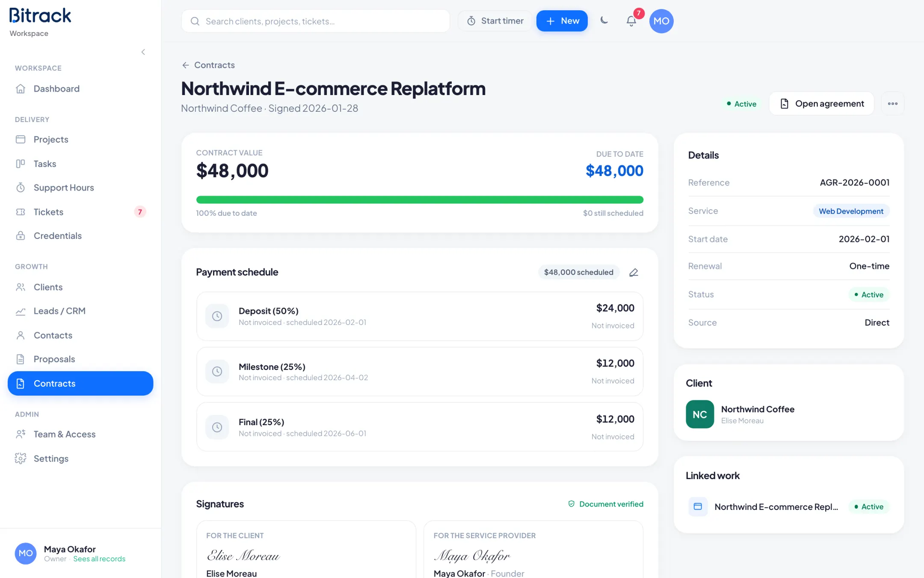Collapse the sidebar with chevron
924x578 pixels.
click(x=143, y=52)
